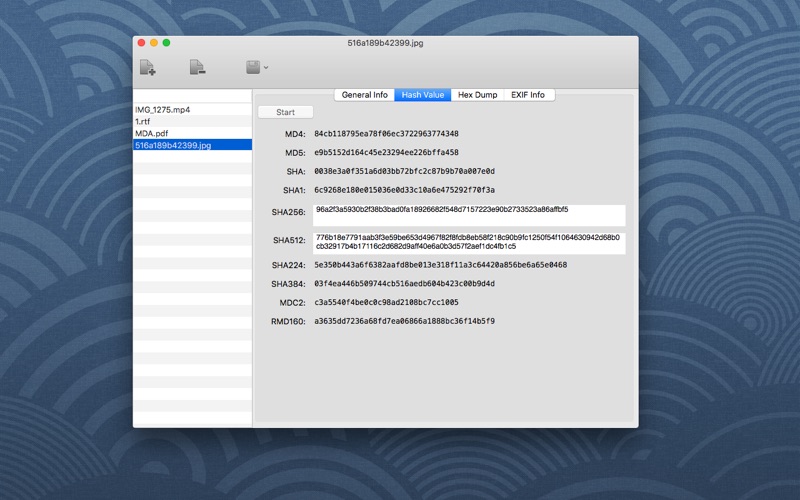The width and height of the screenshot is (800, 500).
Task: Click the MD5 hash value e9b5152d164c...
Action: pos(386,153)
